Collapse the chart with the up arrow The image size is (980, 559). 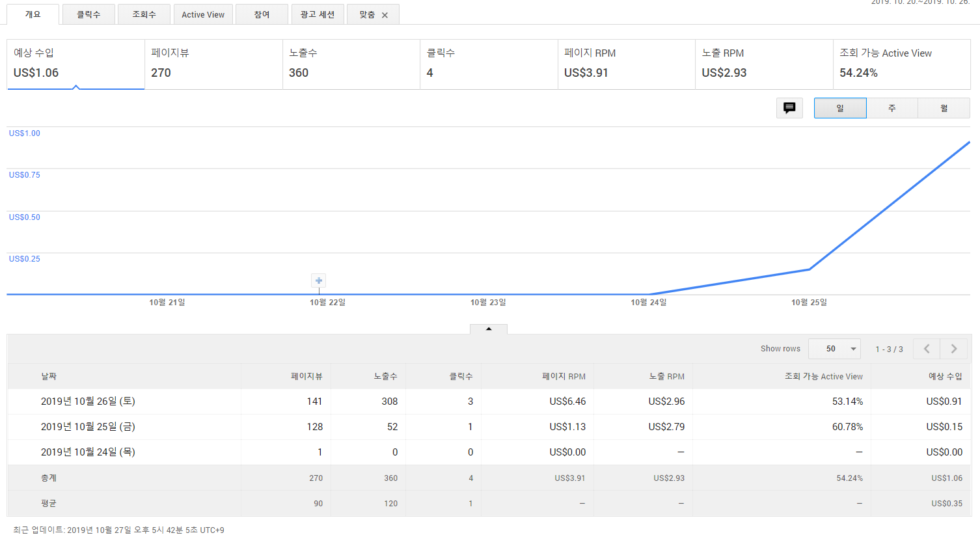tap(489, 329)
